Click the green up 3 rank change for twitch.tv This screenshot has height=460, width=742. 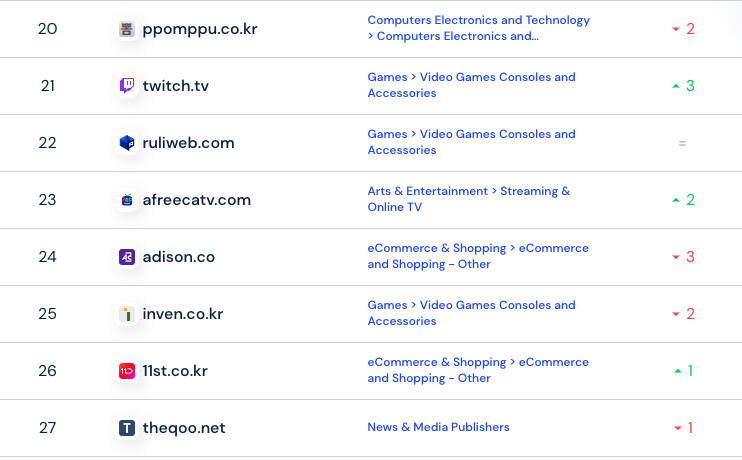[683, 86]
